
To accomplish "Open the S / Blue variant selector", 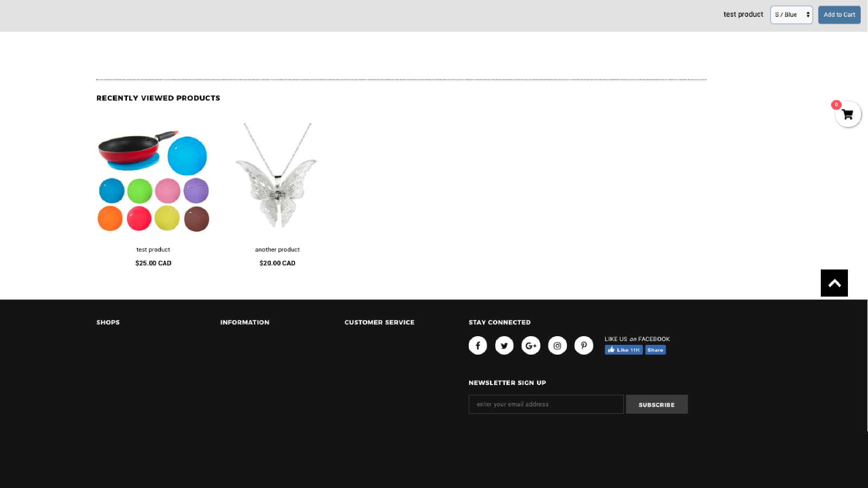I will pos(791,15).
